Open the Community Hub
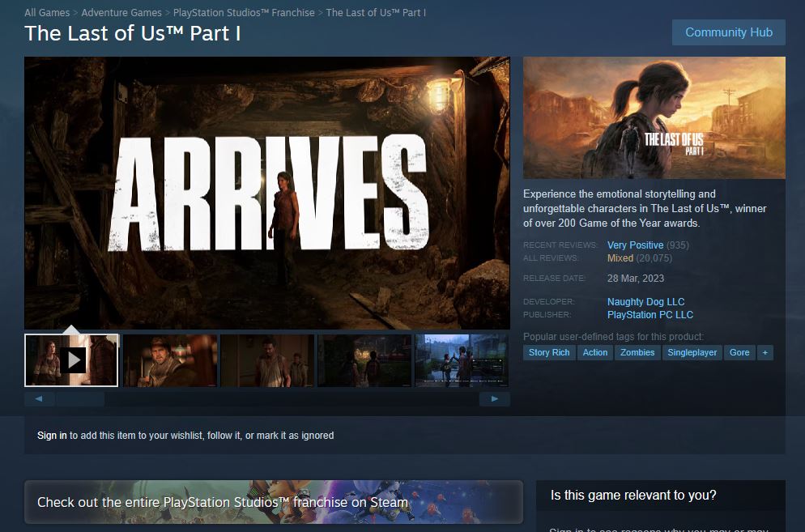This screenshot has width=805, height=532. (x=728, y=32)
